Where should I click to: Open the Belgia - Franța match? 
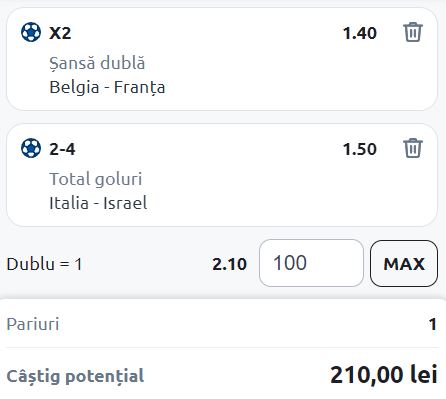(107, 88)
